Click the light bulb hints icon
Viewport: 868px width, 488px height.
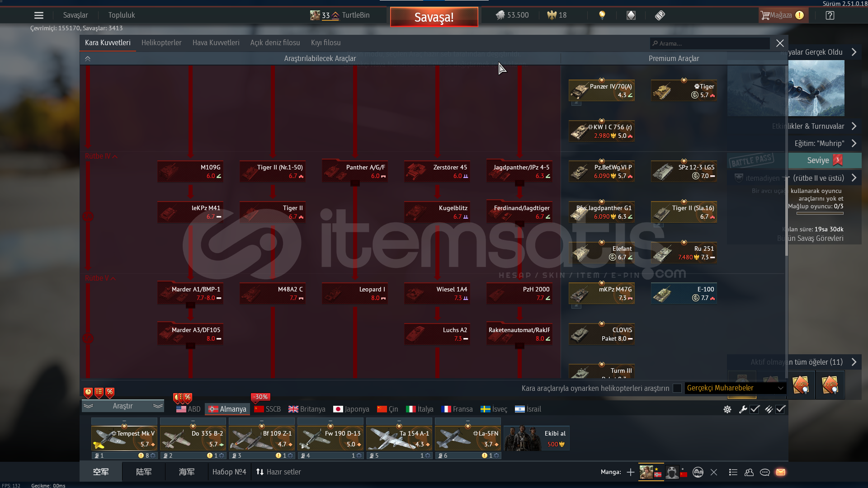[602, 15]
